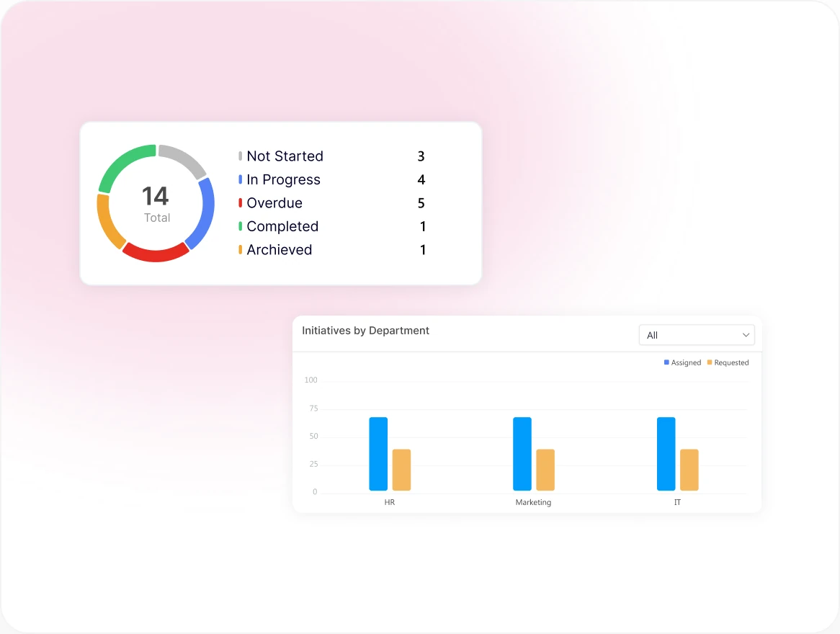Click the IT axis label
This screenshot has width=840, height=634.
coord(678,503)
